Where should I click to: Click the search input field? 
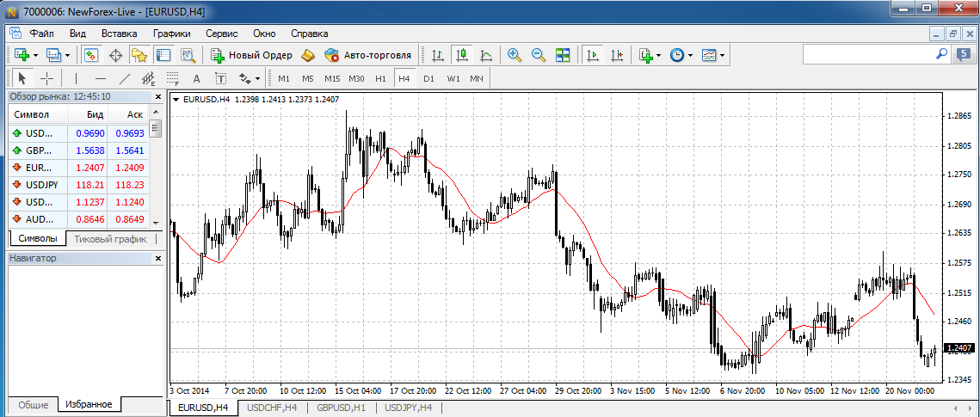tap(869, 54)
